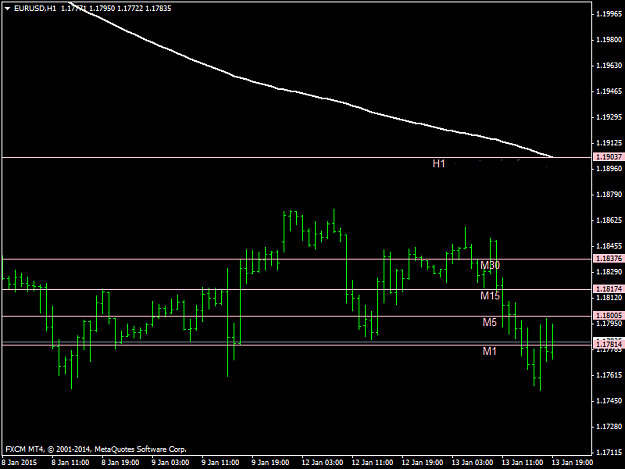Click the 1.17615 price scale value
Image resolution: width=625 pixels, height=469 pixels.
pyautogui.click(x=609, y=375)
